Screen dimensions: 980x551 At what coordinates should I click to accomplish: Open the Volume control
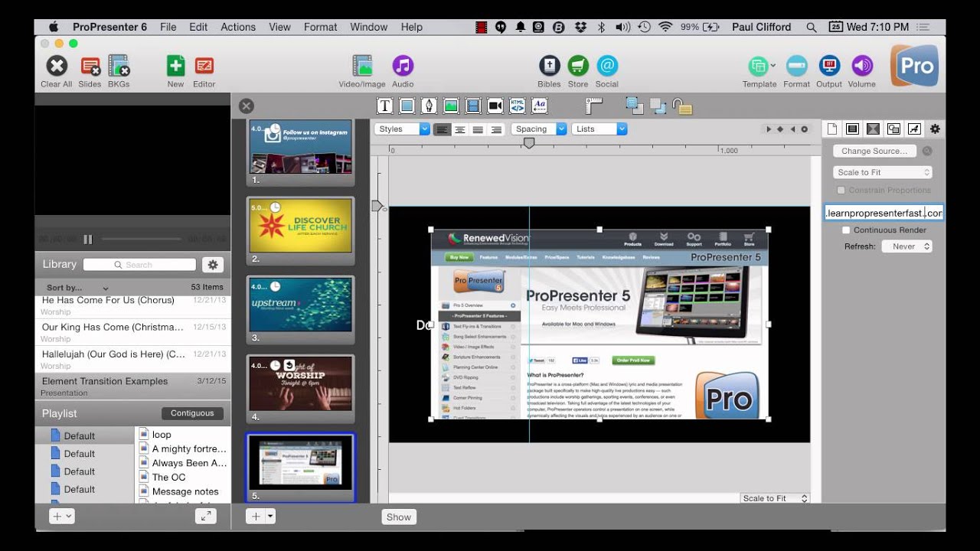(x=862, y=67)
